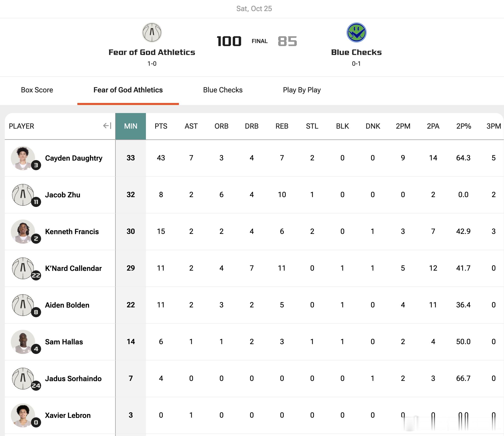Sort by 2P% column header

point(463,126)
